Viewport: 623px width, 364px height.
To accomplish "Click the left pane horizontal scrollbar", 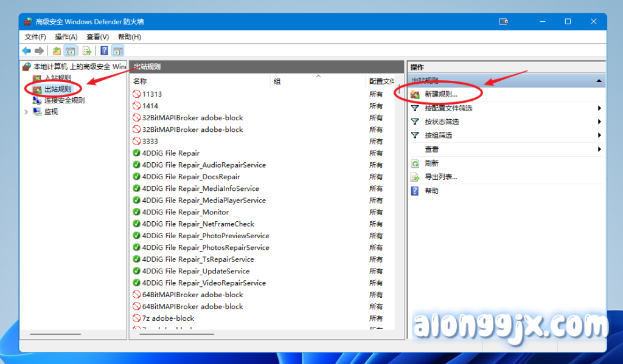I will [x=55, y=334].
